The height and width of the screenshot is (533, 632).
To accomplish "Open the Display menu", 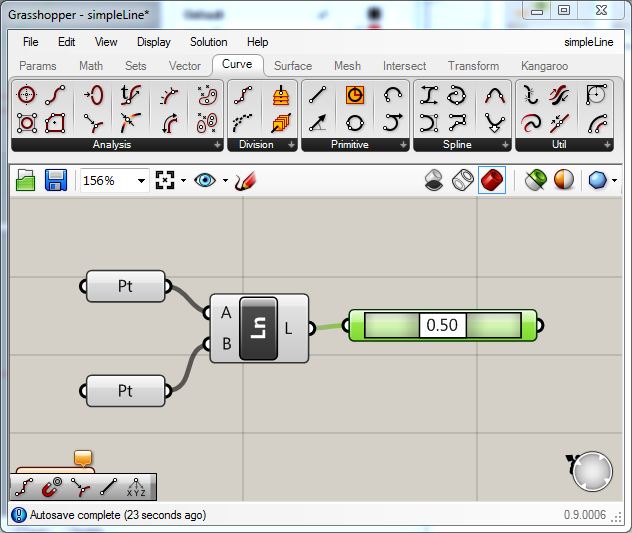I will (x=154, y=42).
